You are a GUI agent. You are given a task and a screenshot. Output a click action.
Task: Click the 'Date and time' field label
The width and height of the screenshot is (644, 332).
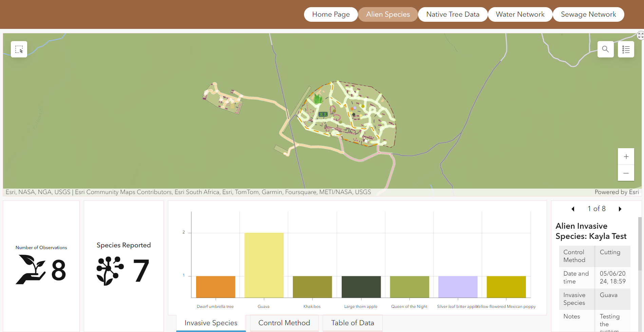tap(576, 277)
